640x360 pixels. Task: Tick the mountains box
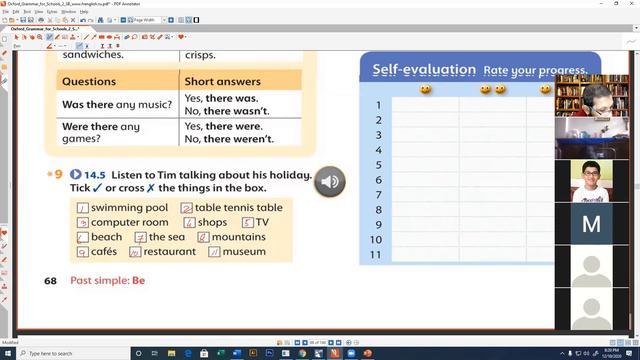[x=203, y=238]
